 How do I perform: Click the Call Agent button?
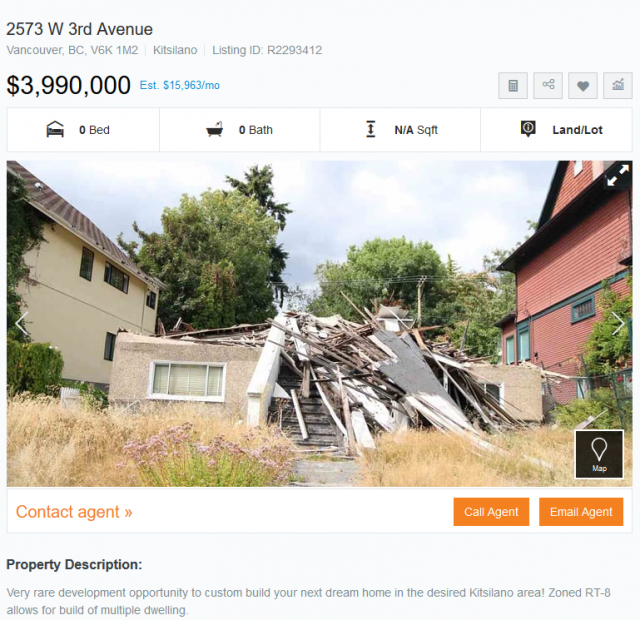coord(491,512)
